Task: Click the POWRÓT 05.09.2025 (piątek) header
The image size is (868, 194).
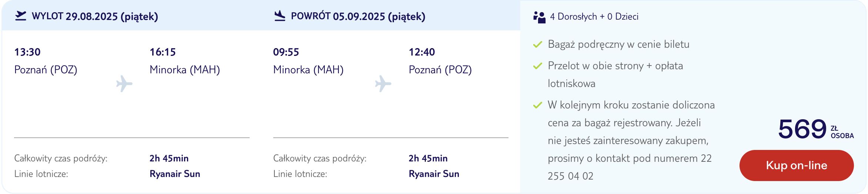Action: [358, 16]
